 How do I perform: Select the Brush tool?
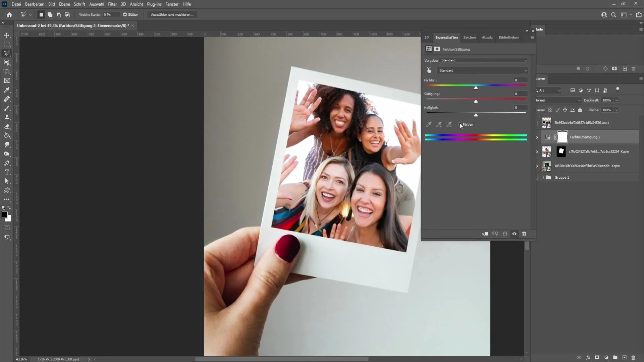[x=7, y=108]
